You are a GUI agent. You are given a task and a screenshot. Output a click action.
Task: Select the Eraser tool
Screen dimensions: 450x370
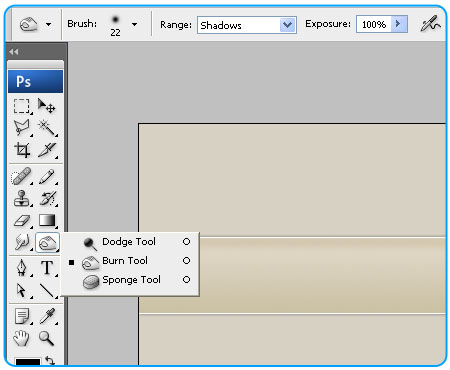(22, 221)
